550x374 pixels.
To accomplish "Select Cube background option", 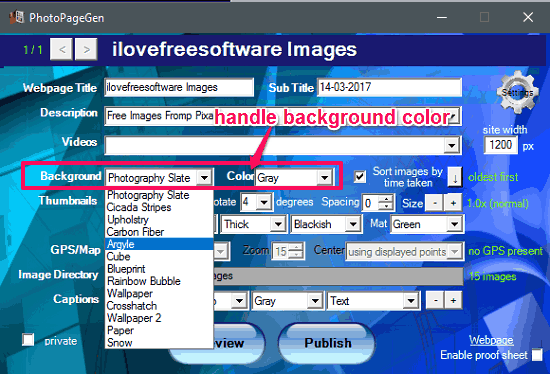I will coord(159,256).
